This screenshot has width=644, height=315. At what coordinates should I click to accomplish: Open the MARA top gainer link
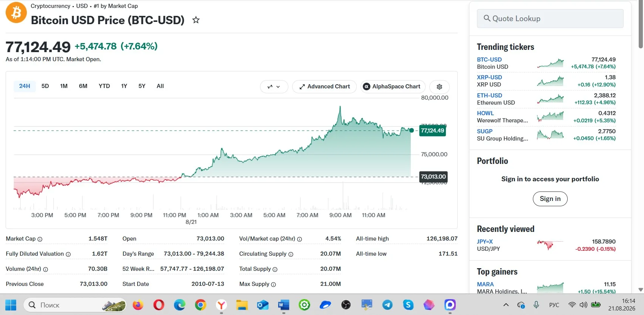(485, 284)
